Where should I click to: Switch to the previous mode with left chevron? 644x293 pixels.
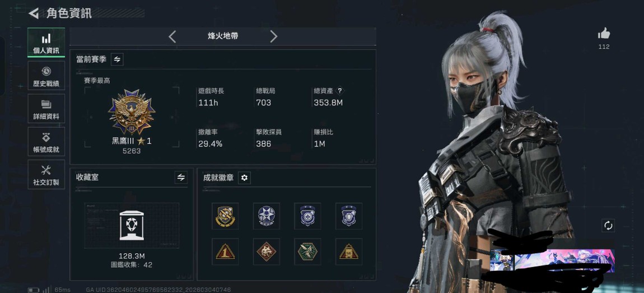[x=172, y=36]
